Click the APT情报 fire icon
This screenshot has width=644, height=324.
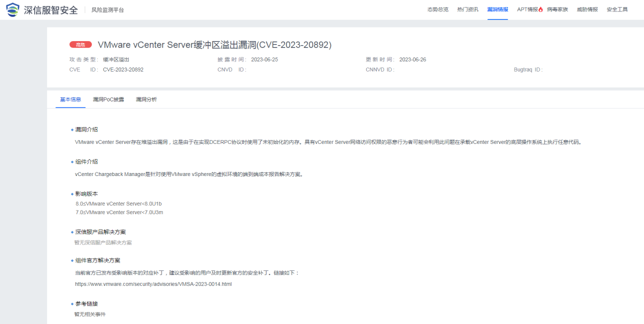click(x=540, y=10)
